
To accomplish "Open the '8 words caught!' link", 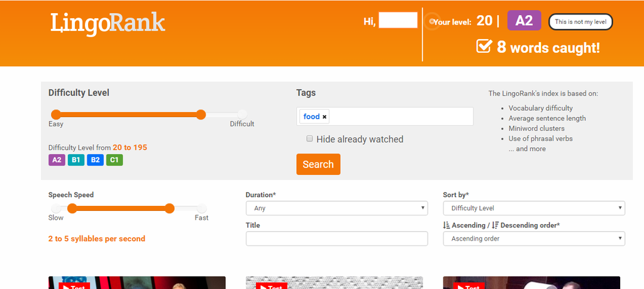I will [548, 47].
